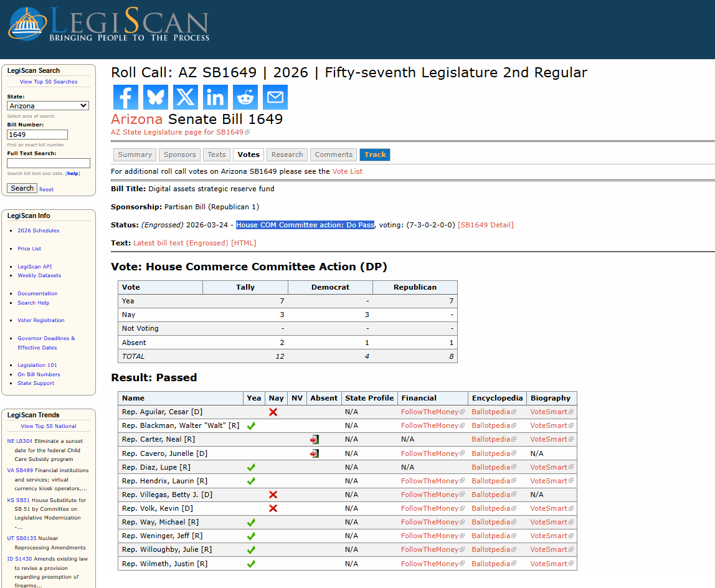Click the Search button in sidebar
Image resolution: width=715 pixels, height=588 pixels.
(22, 188)
